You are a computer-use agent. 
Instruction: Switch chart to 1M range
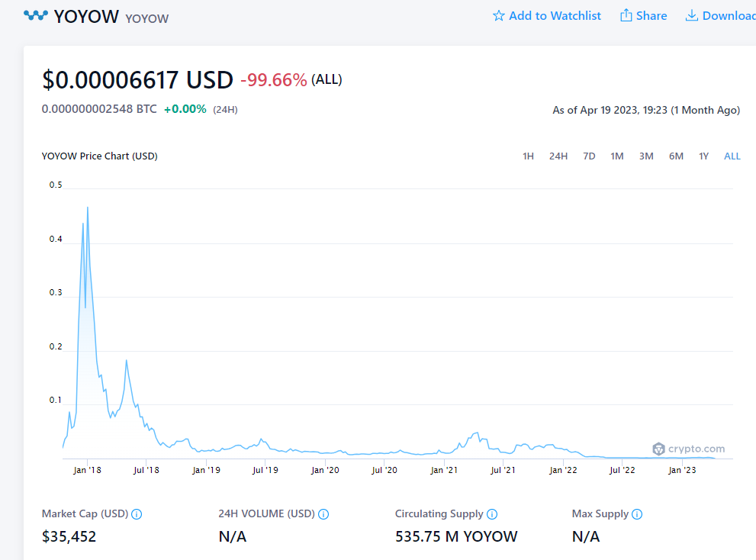(x=617, y=156)
